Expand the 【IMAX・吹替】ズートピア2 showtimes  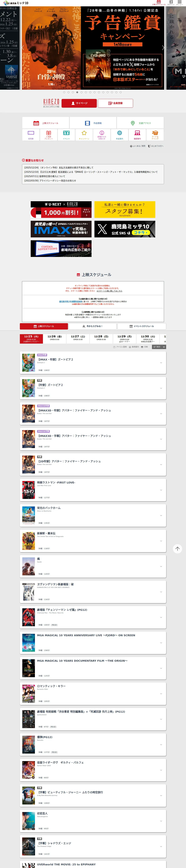pyautogui.click(x=93, y=363)
